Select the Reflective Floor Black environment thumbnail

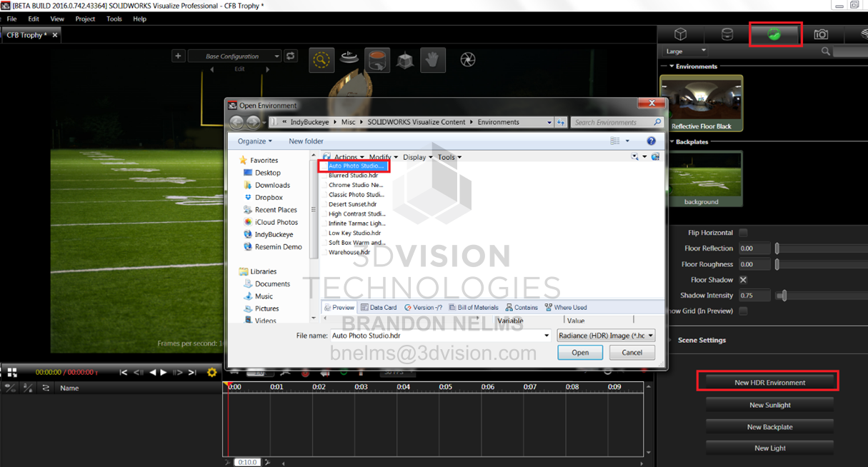(702, 104)
